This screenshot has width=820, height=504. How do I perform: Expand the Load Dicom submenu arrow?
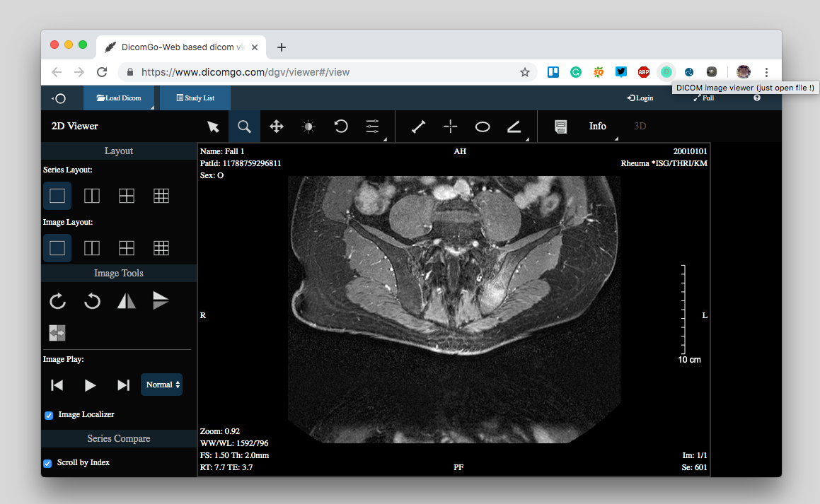(x=152, y=107)
